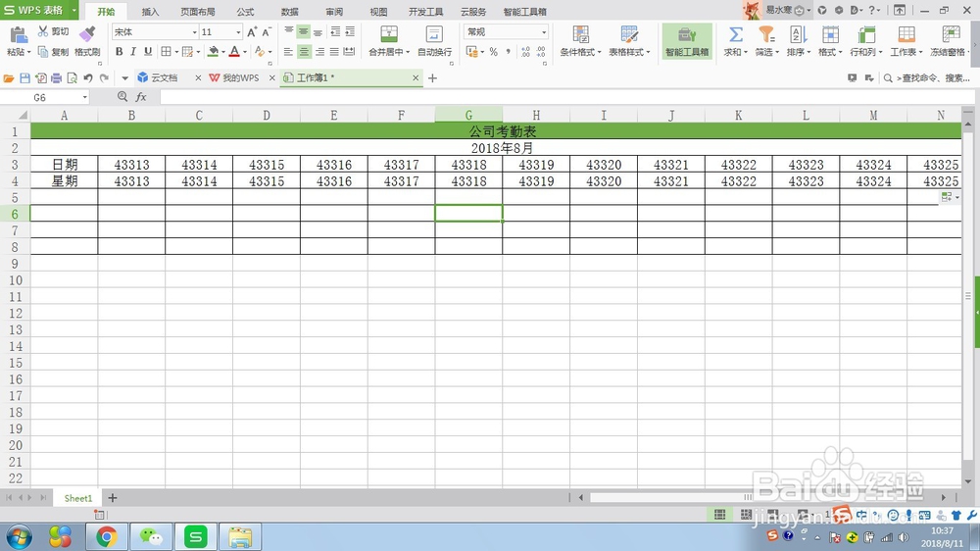The width and height of the screenshot is (980, 551).
Task: Open the font size dropdown showing 11
Action: 238,32
